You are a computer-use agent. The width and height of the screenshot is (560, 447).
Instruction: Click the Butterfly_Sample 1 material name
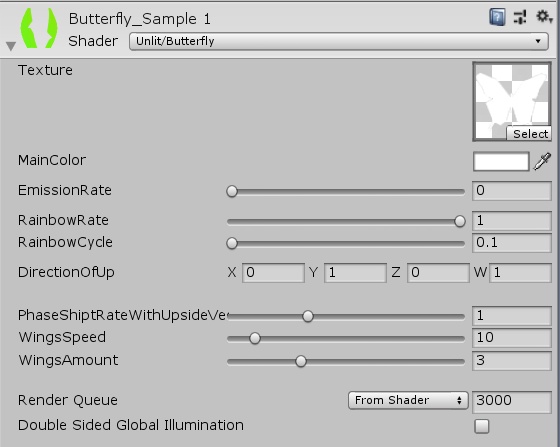coord(140,19)
